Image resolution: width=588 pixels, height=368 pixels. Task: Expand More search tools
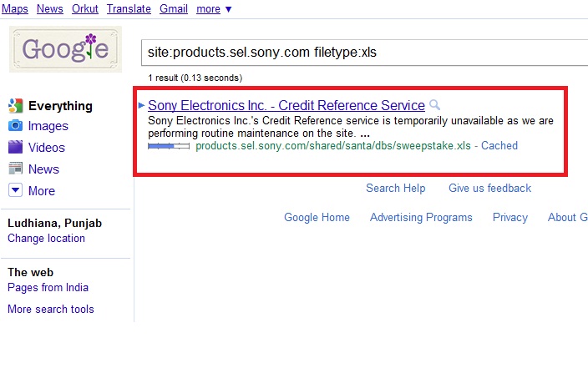point(51,310)
